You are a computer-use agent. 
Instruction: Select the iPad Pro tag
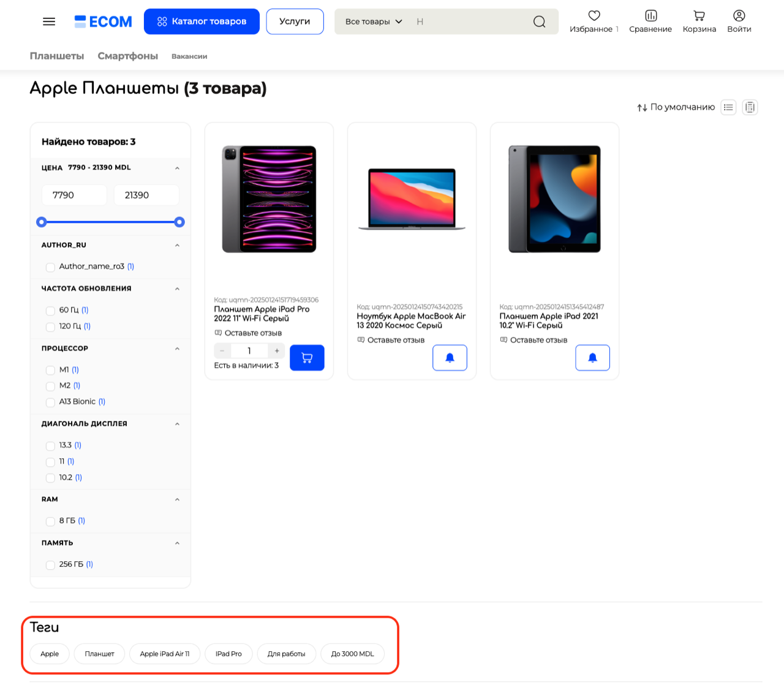(228, 654)
